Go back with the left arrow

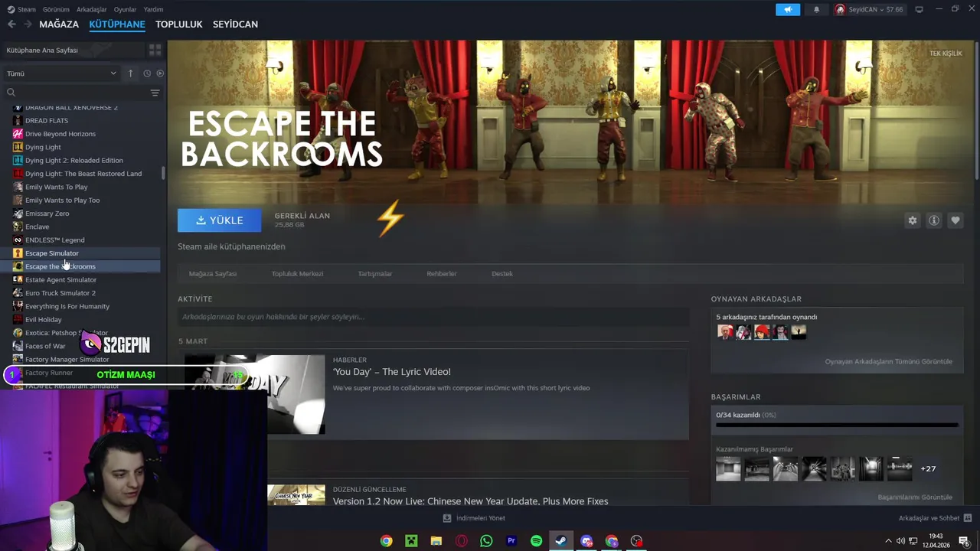click(x=11, y=24)
